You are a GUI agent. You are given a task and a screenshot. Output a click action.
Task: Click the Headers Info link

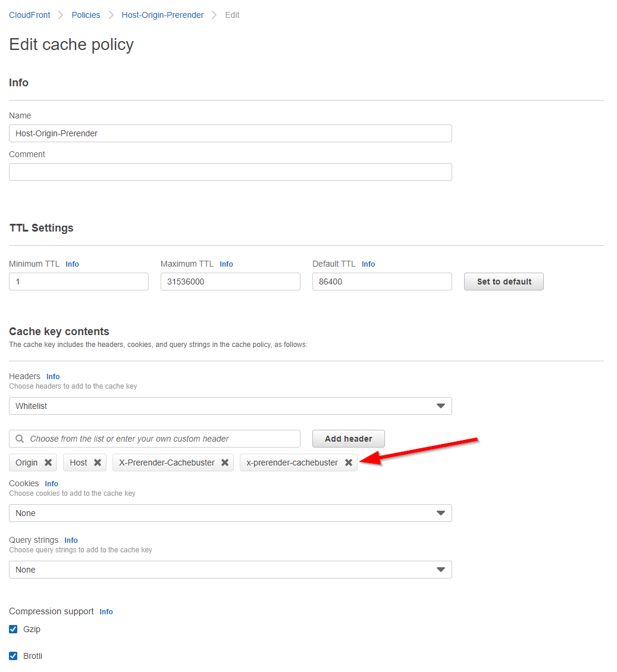53,376
